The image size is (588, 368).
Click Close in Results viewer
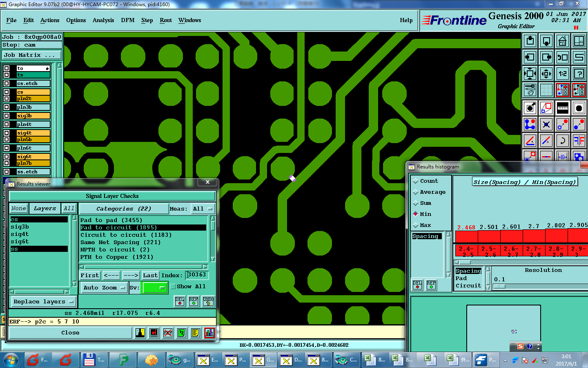[70, 333]
